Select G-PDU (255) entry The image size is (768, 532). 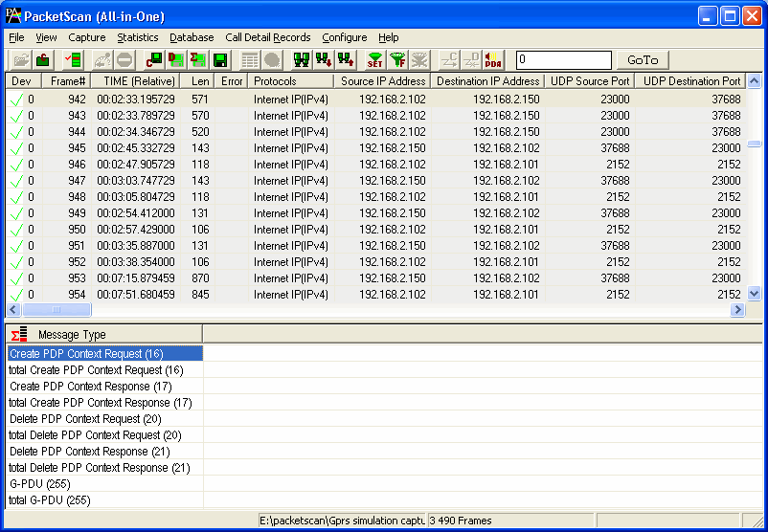pyautogui.click(x=104, y=483)
